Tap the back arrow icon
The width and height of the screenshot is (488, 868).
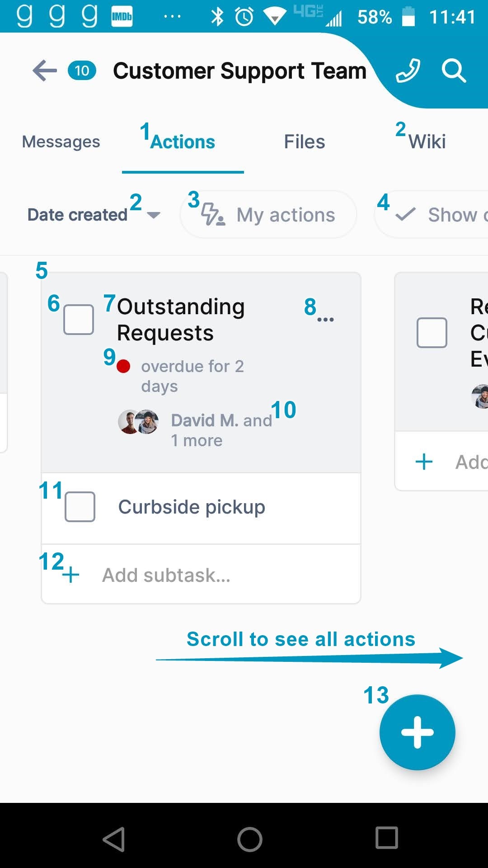point(45,71)
